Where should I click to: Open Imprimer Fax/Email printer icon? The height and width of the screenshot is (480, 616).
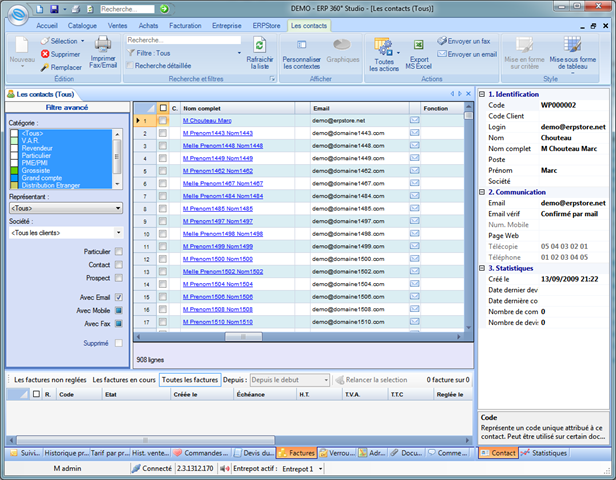(x=103, y=44)
